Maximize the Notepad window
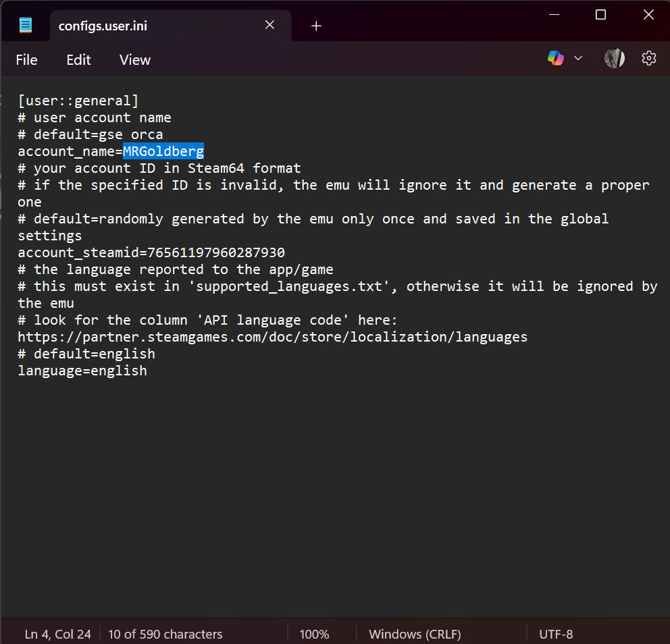Image resolution: width=670 pixels, height=644 pixels. [x=601, y=15]
